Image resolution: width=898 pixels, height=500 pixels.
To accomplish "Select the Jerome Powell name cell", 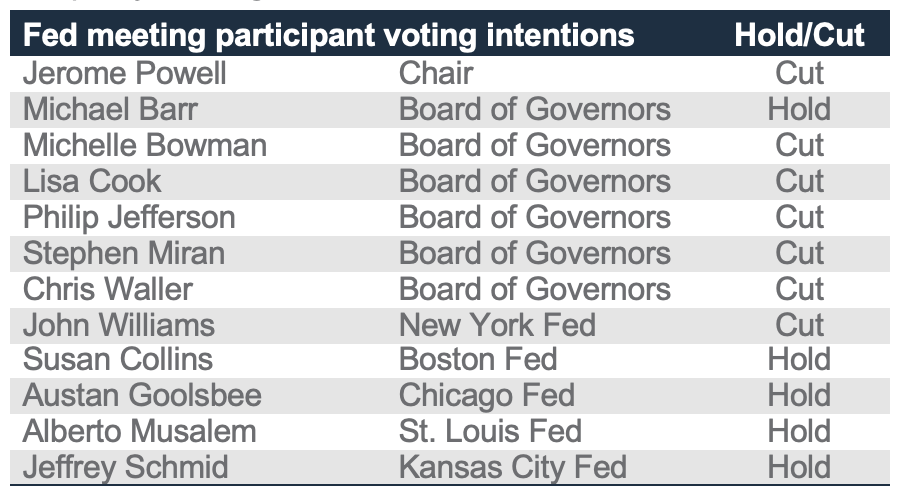I will click(125, 73).
